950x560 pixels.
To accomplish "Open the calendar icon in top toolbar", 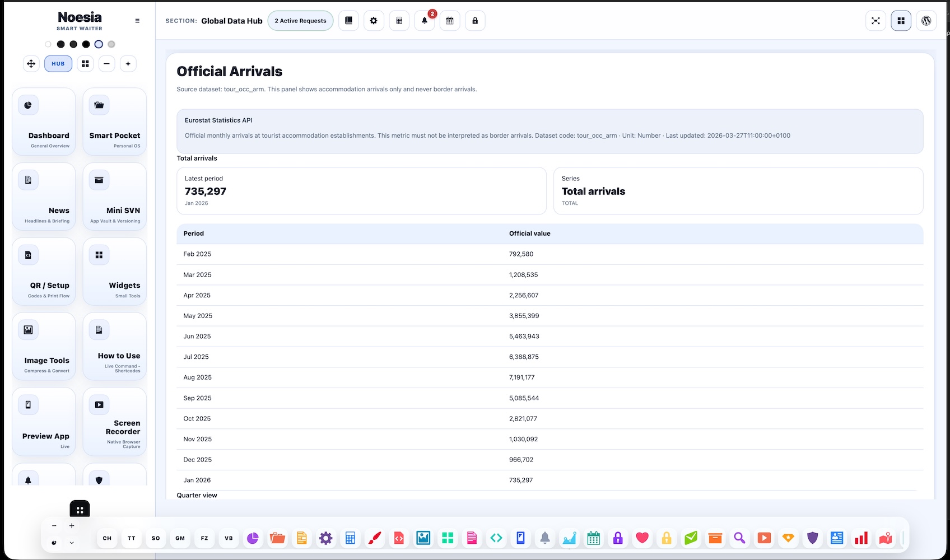I will tap(450, 21).
